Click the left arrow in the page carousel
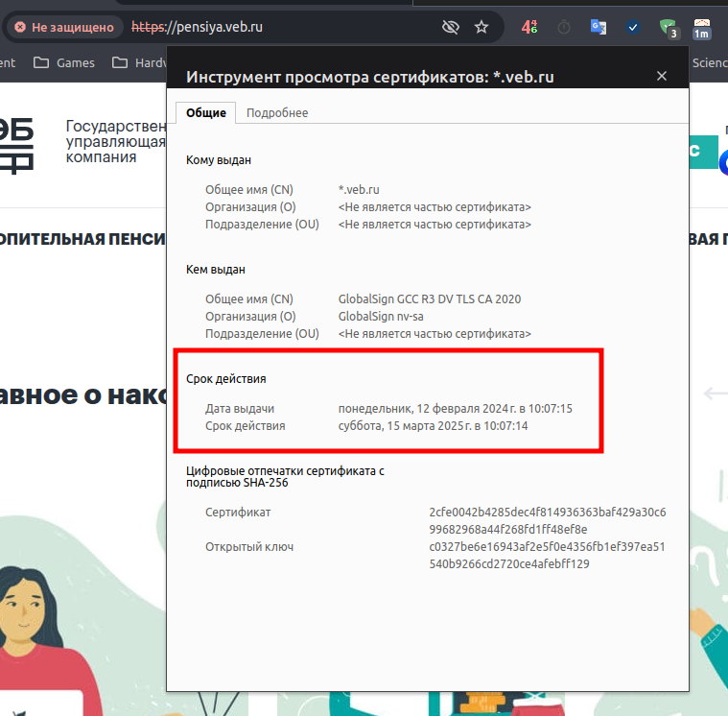Viewport: 728px width, 716px height. (x=715, y=393)
